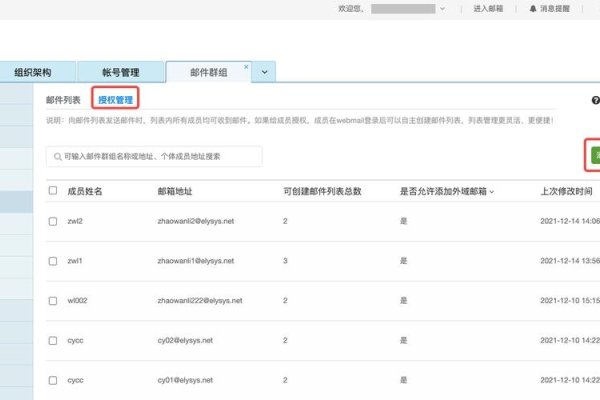The height and width of the screenshot is (400, 600).
Task: Click the cy01@elysys.net address
Action: (185, 380)
